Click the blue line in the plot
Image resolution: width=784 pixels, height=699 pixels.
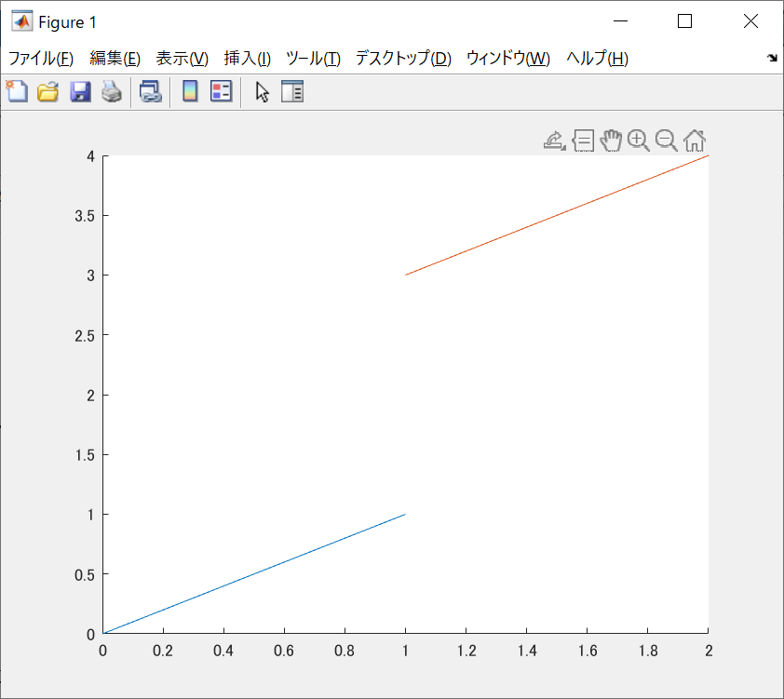(254, 574)
